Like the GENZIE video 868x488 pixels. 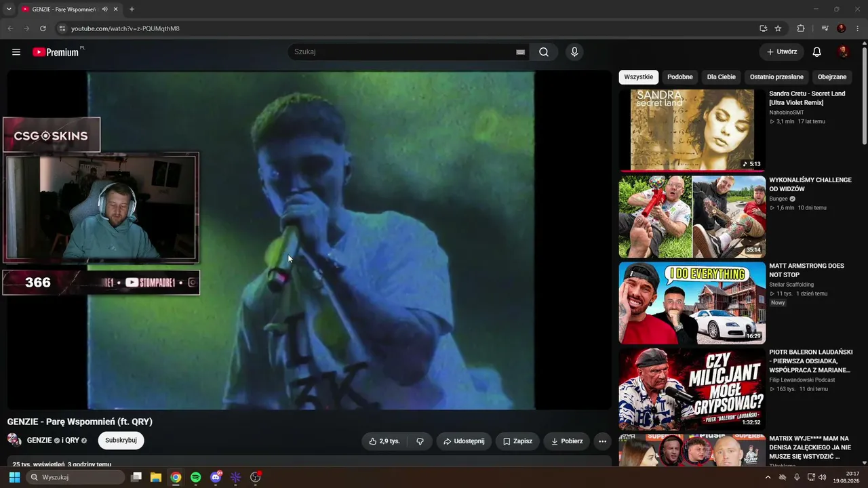pos(384,441)
